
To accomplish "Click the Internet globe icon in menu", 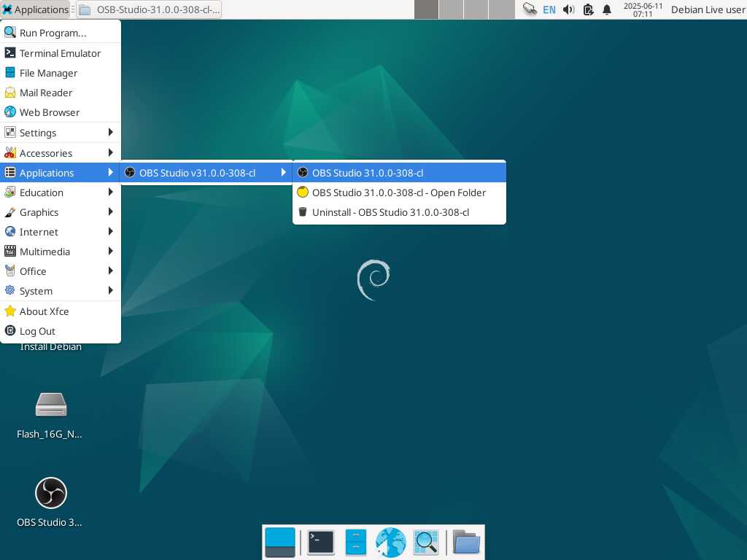I will point(10,232).
